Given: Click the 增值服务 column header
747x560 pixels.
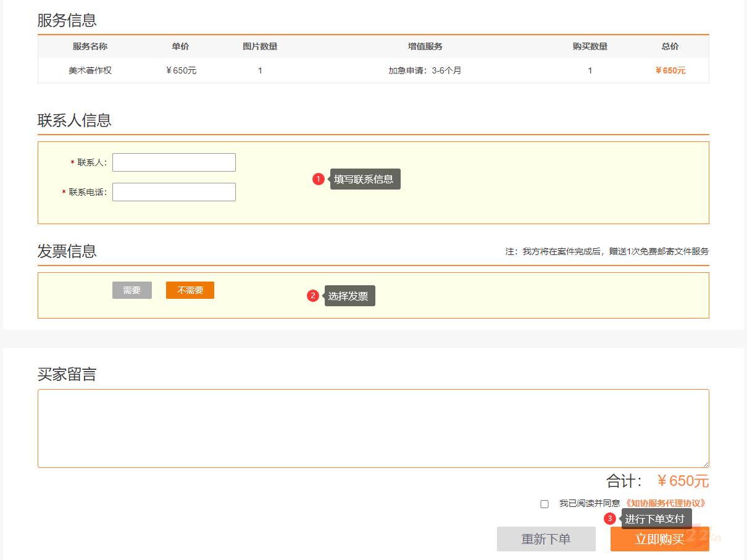Looking at the screenshot, I should (x=425, y=46).
